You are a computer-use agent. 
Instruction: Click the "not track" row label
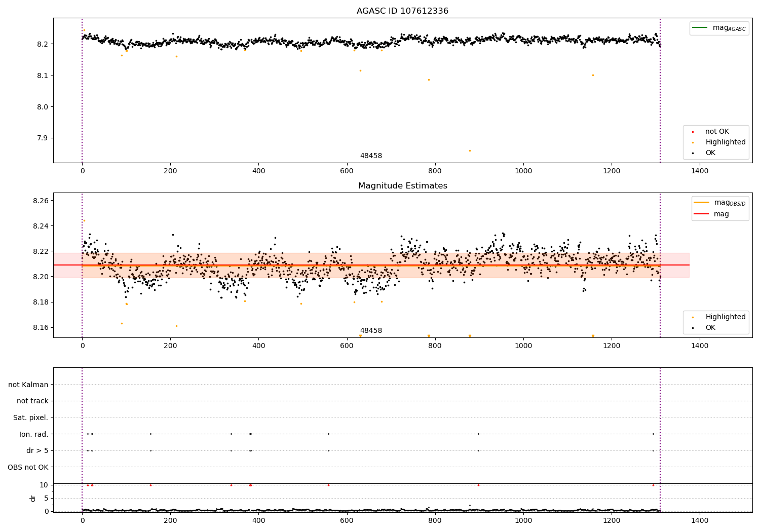[x=32, y=401]
